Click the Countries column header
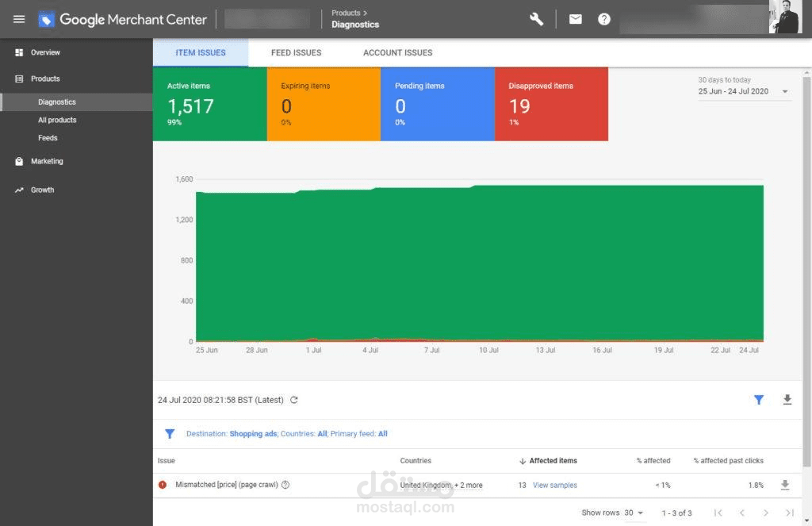 pyautogui.click(x=416, y=461)
